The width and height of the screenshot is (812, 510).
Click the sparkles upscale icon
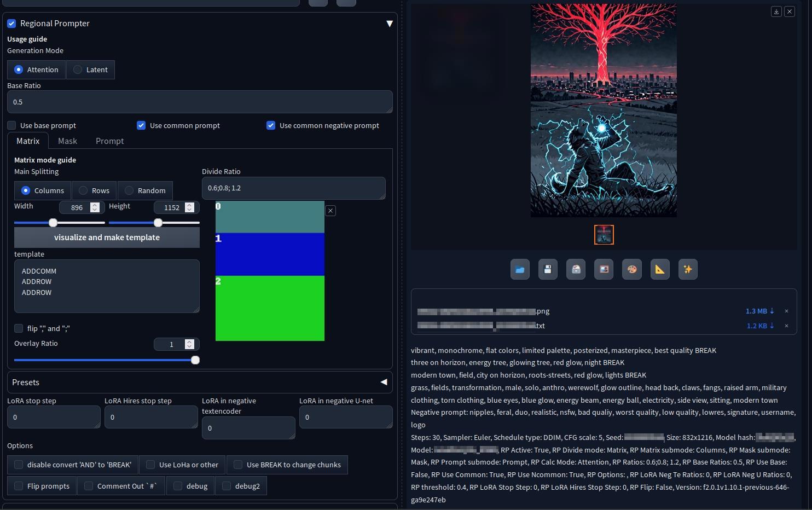pyautogui.click(x=688, y=269)
